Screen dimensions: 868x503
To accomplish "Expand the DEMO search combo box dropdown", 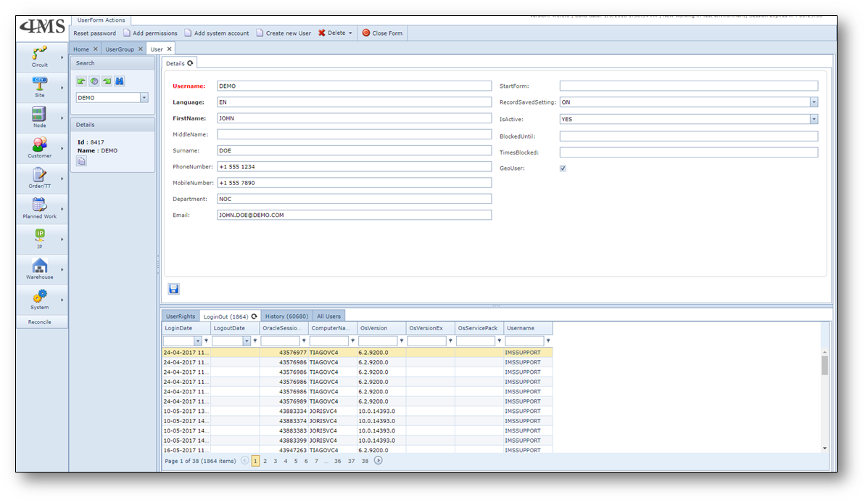I will tap(144, 97).
